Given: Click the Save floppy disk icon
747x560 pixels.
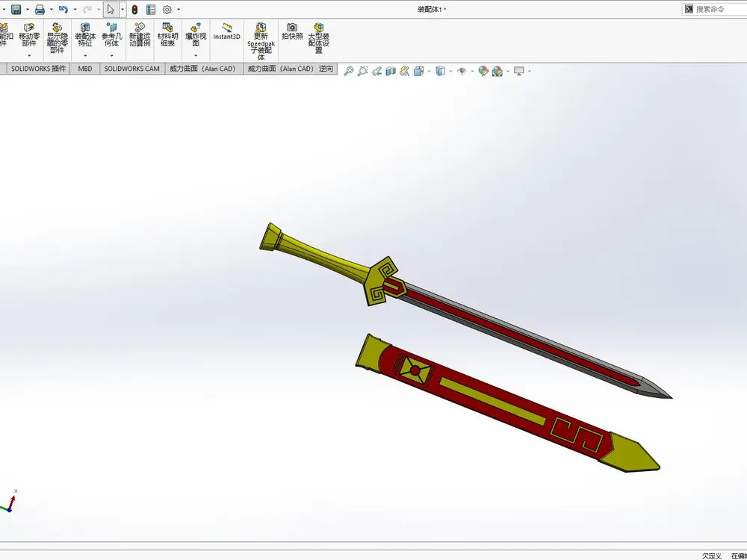Looking at the screenshot, I should [x=16, y=9].
